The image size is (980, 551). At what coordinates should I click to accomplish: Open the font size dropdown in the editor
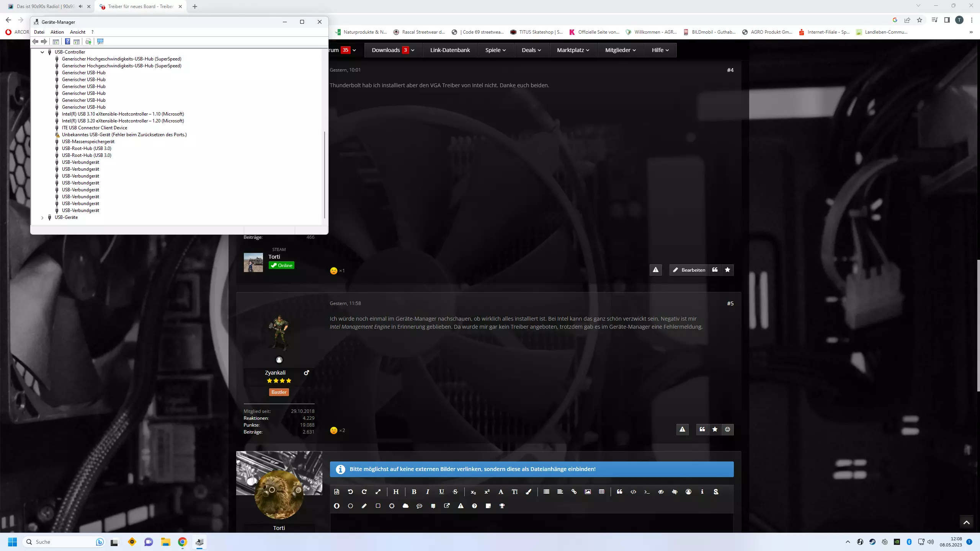click(x=514, y=492)
